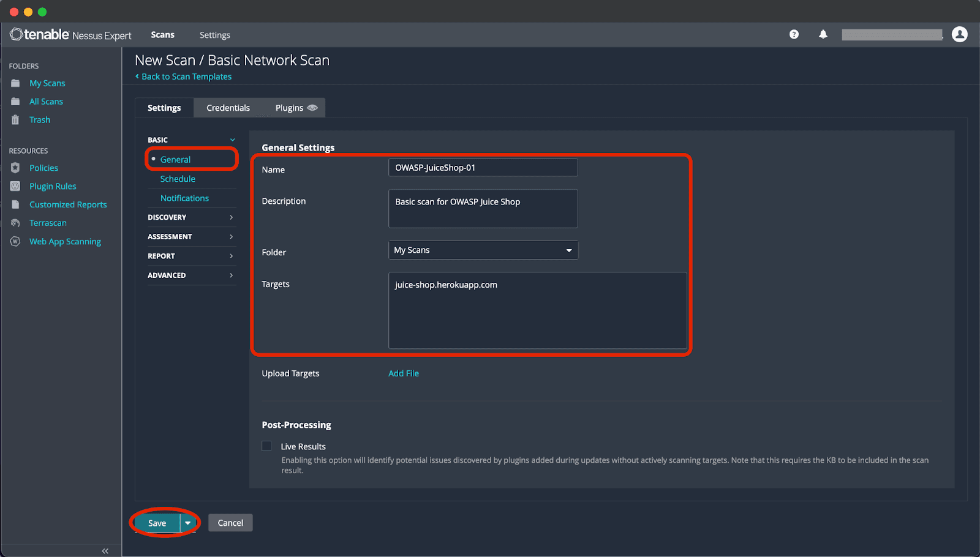This screenshot has width=980, height=557.
Task: Click the Add File link
Action: (x=404, y=373)
